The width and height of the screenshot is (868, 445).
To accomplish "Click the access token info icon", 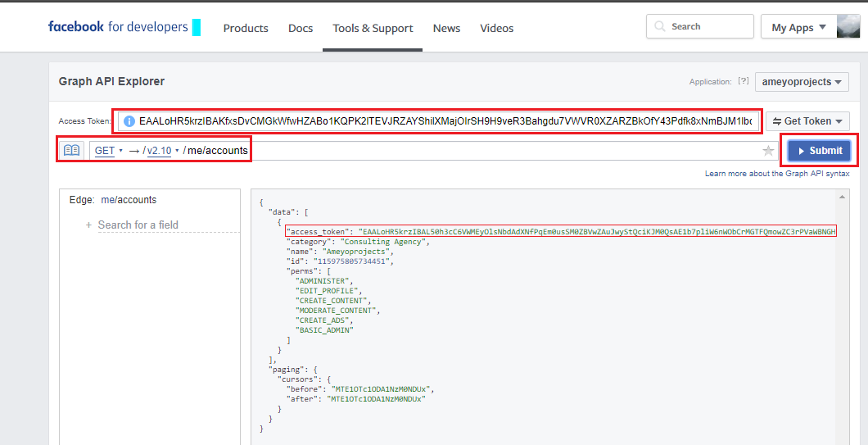I will 129,120.
